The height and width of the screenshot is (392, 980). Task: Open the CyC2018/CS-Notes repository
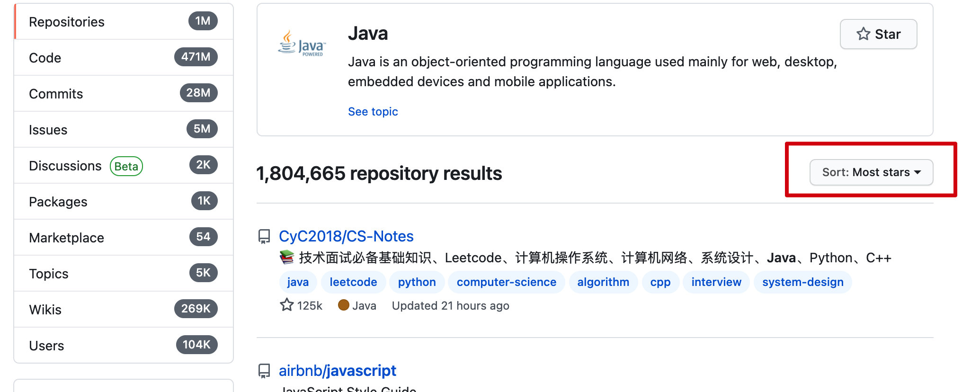tap(346, 236)
